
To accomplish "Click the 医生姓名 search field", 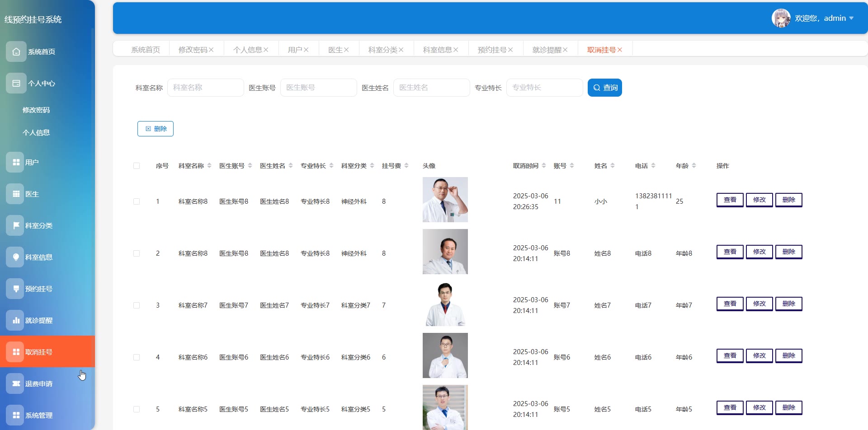I will [x=432, y=88].
